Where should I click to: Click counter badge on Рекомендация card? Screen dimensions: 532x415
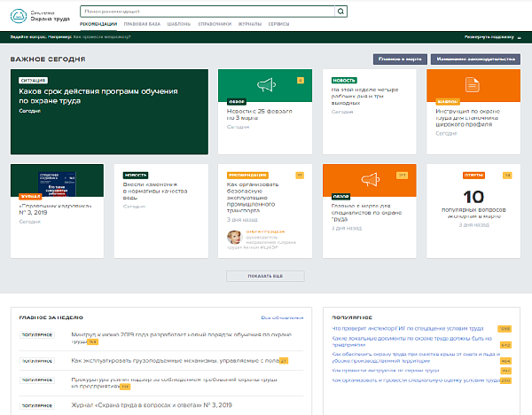pyautogui.click(x=299, y=175)
